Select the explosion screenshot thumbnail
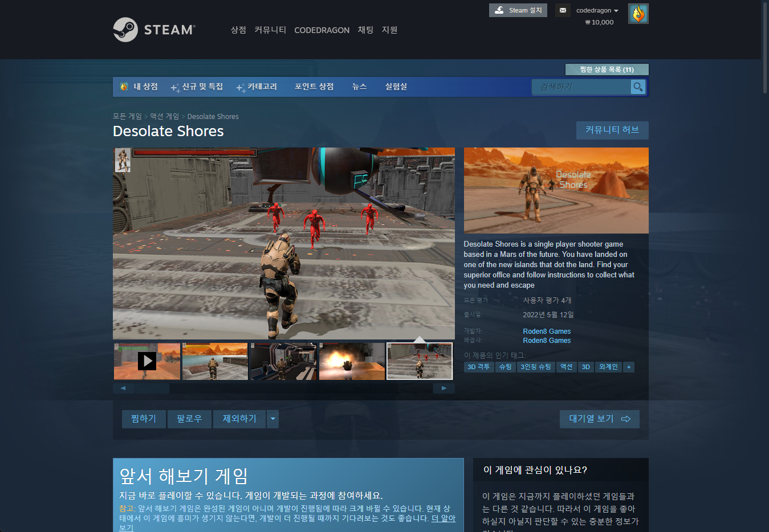The height and width of the screenshot is (532, 769). pyautogui.click(x=352, y=361)
